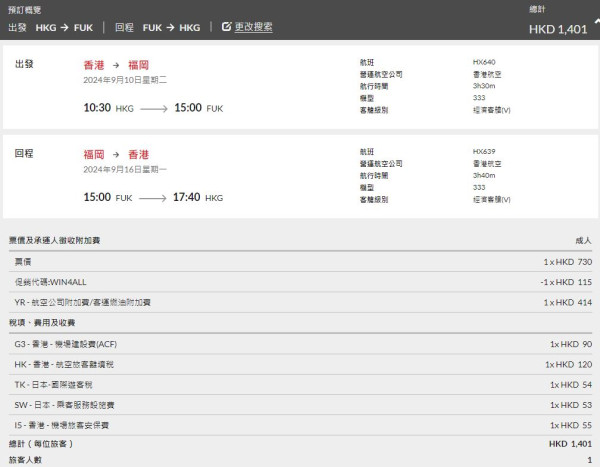Select the discount -1 x HKD 115
Image resolution: width=600 pixels, height=467 pixels.
[566, 282]
